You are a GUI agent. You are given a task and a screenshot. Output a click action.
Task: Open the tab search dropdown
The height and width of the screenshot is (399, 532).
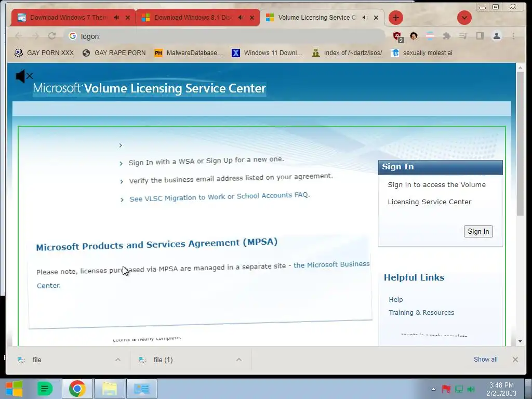tap(464, 18)
